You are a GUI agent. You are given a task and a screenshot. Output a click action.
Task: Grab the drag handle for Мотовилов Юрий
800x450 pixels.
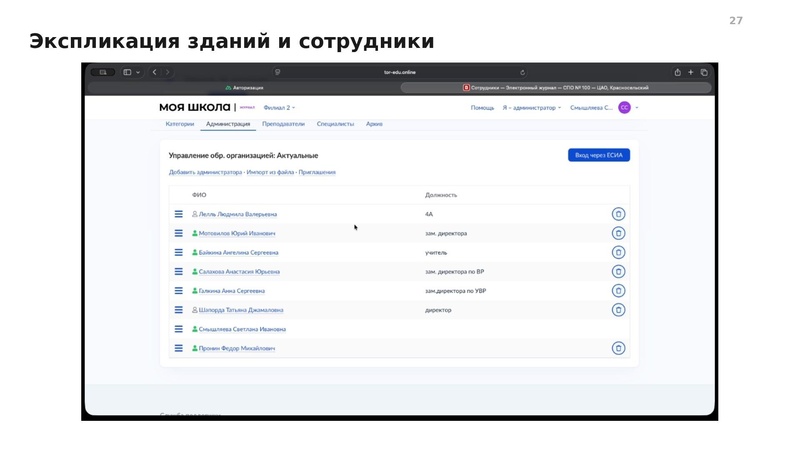click(179, 233)
